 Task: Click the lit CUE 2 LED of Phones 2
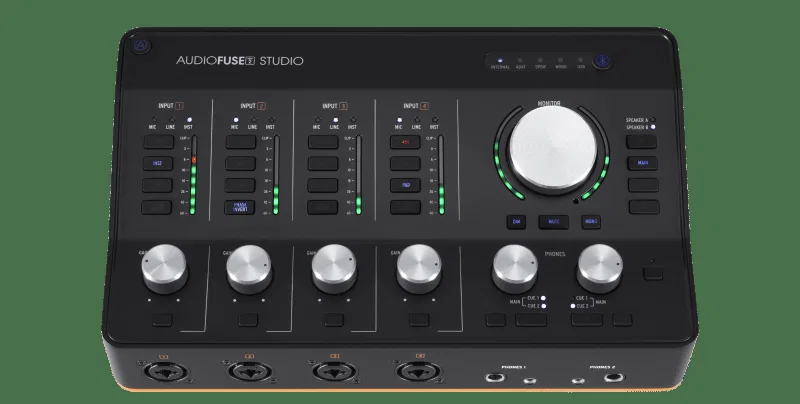coord(572,306)
